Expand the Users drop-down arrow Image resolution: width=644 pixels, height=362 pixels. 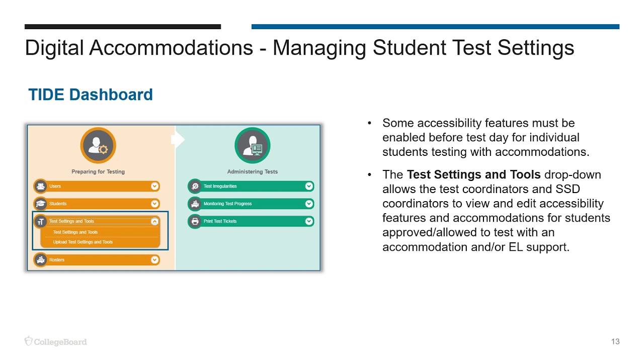[x=155, y=187]
